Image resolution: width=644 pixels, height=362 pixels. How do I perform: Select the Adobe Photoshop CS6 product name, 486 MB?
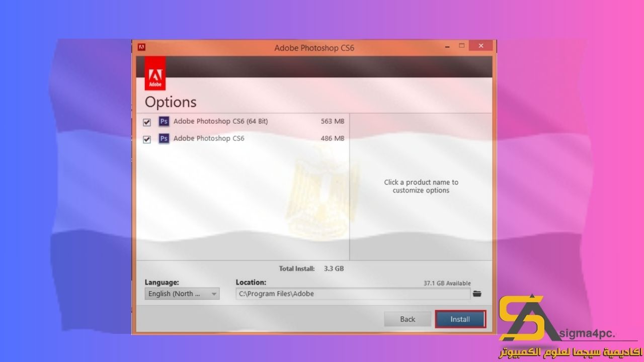click(x=209, y=138)
